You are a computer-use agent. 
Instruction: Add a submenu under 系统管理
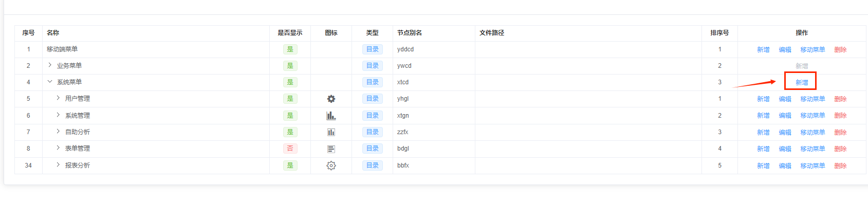[x=763, y=116]
